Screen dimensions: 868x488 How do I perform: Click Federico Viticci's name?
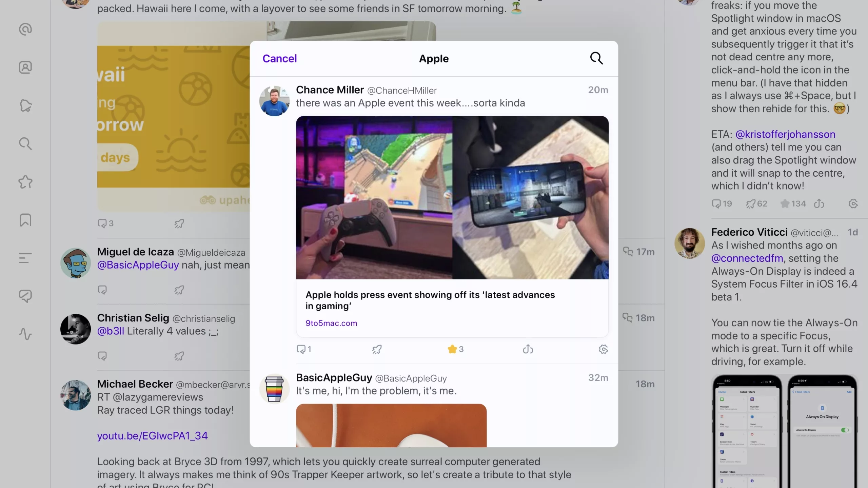749,232
